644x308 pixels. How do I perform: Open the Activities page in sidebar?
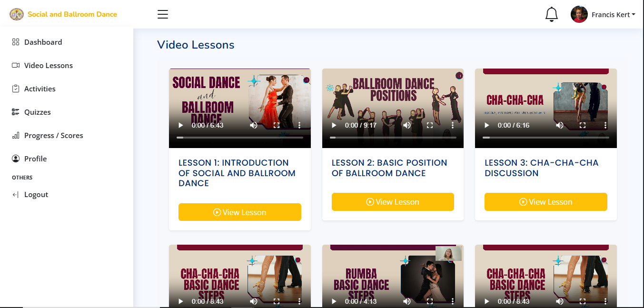(40, 89)
